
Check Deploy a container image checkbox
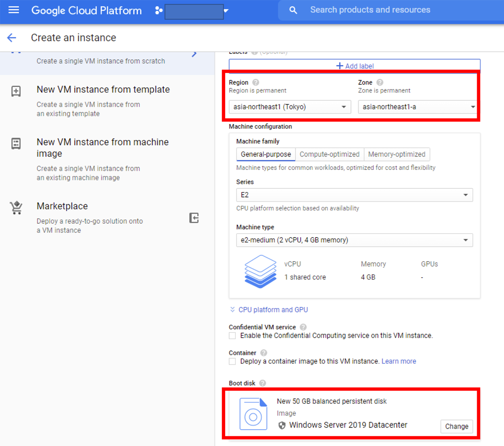coord(232,362)
